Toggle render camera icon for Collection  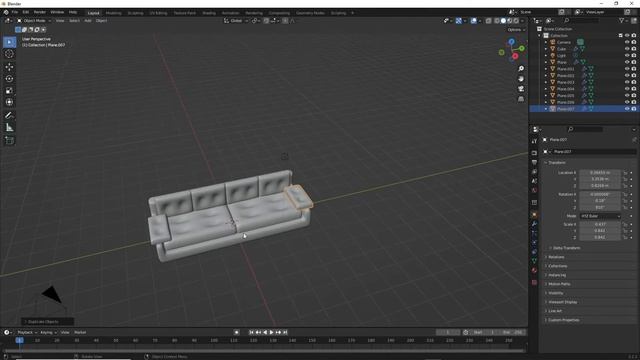tap(634, 36)
